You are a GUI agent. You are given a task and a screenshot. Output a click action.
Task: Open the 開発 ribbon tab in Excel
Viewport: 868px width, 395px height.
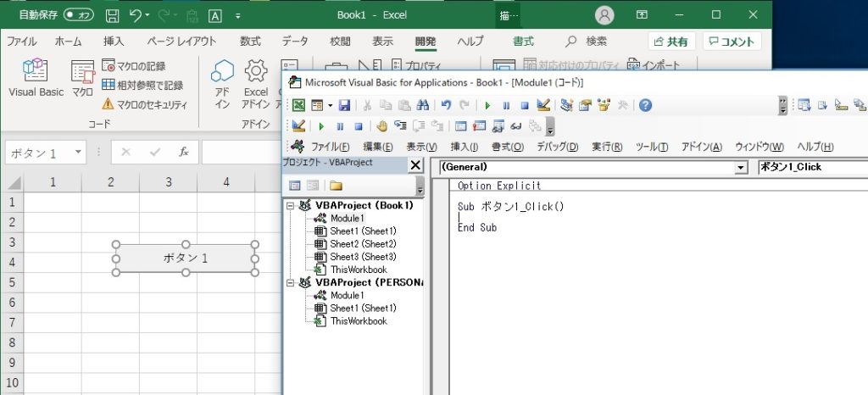426,42
